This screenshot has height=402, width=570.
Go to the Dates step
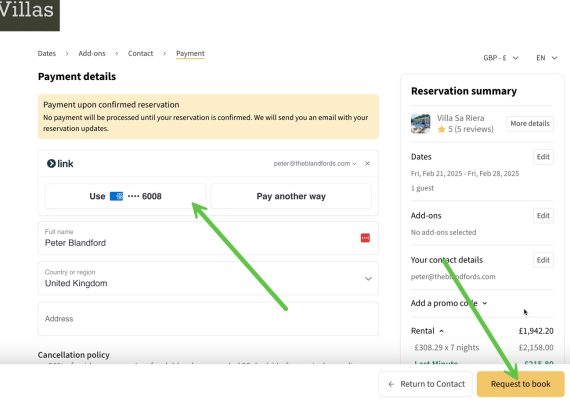pos(47,53)
